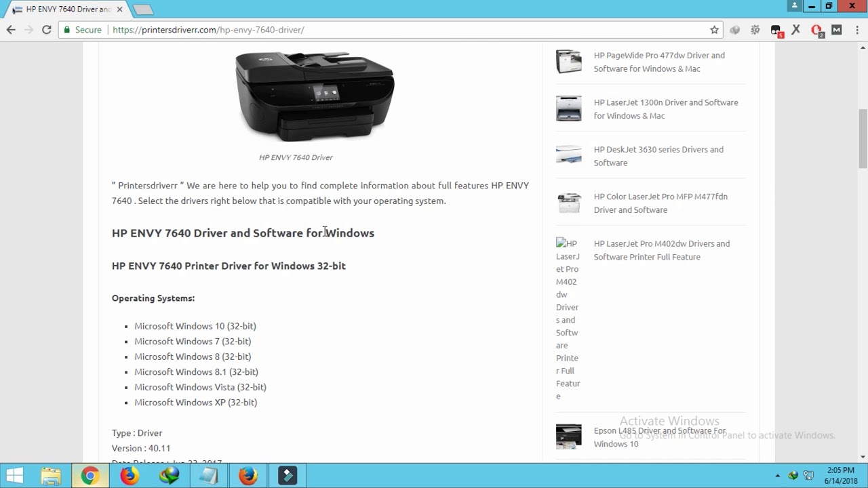Open File Explorer from the taskbar
868x488 pixels.
51,476
